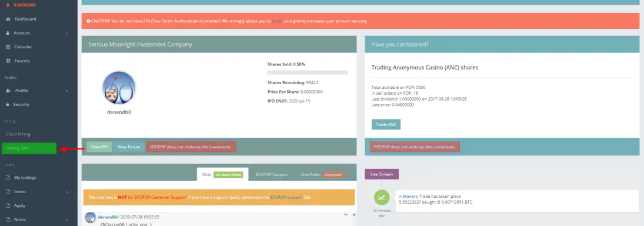The image size is (644, 226).
Task: Expand the Account submenu chevron
Action: [67, 34]
